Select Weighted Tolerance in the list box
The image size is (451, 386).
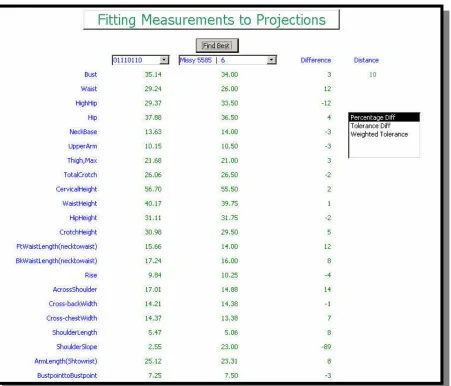pos(379,134)
